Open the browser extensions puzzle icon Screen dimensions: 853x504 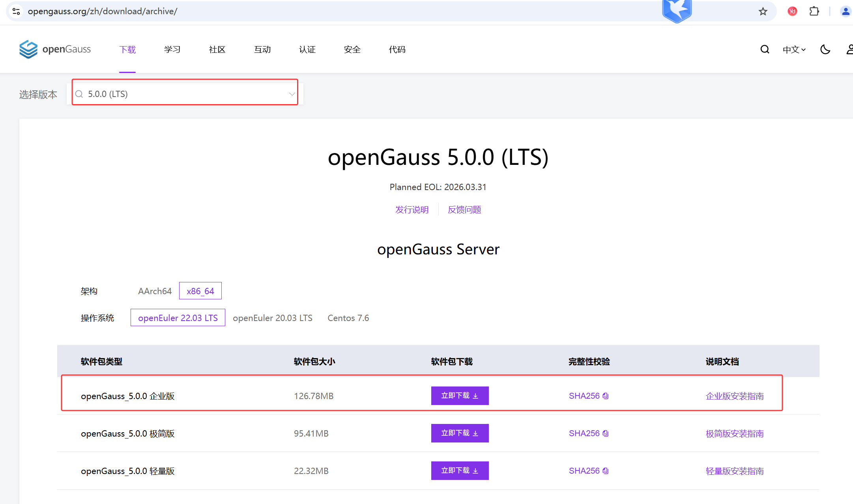[814, 11]
